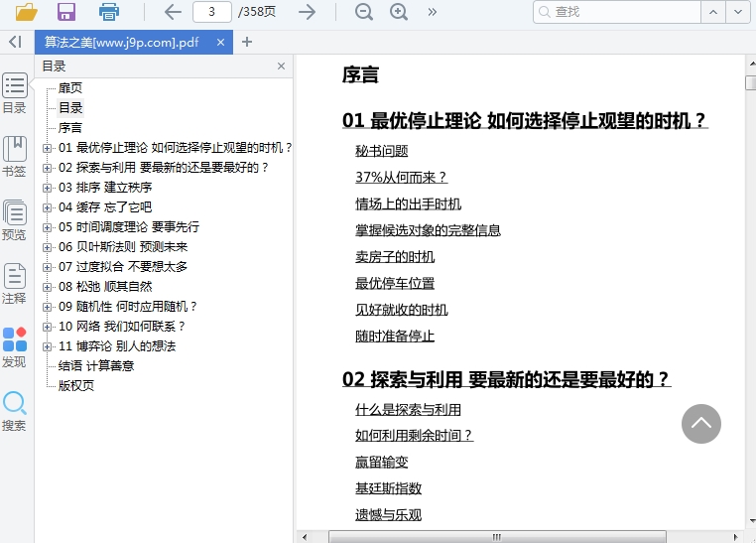Go to next page arrow
This screenshot has height=543, width=756.
(308, 12)
